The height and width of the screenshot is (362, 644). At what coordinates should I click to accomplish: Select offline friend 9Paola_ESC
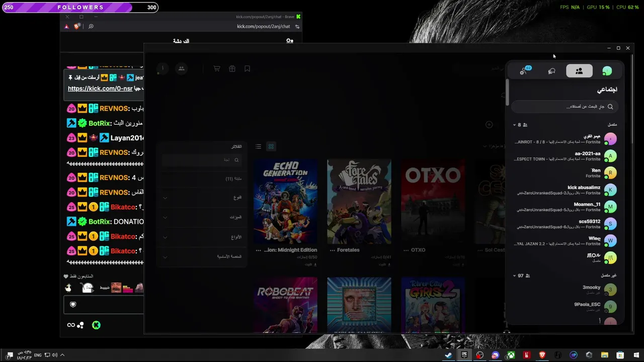tap(565, 307)
